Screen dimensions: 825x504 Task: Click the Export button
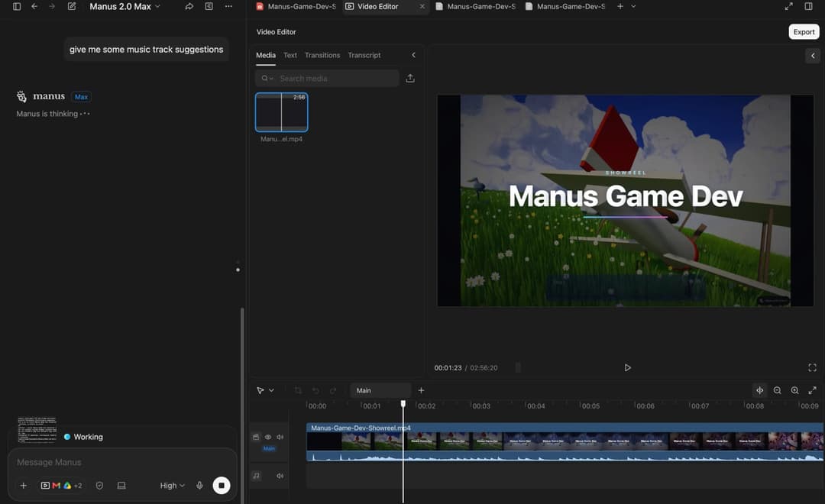(804, 31)
